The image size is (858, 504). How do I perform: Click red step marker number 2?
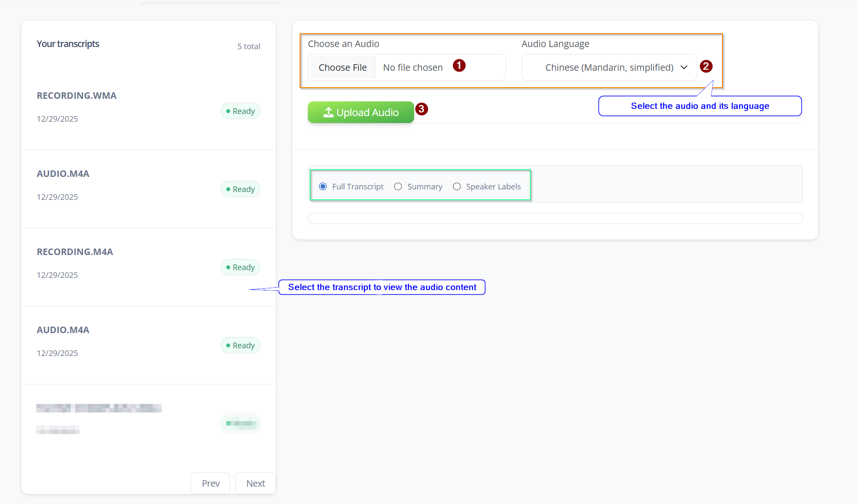pyautogui.click(x=706, y=66)
